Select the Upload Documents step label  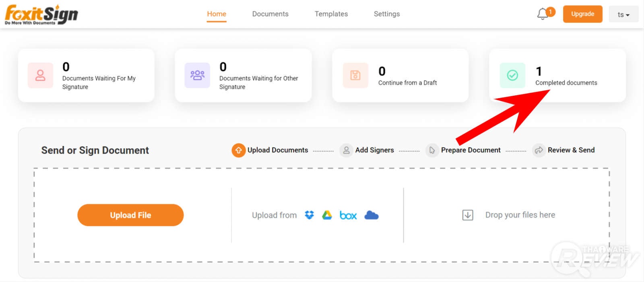[278, 150]
